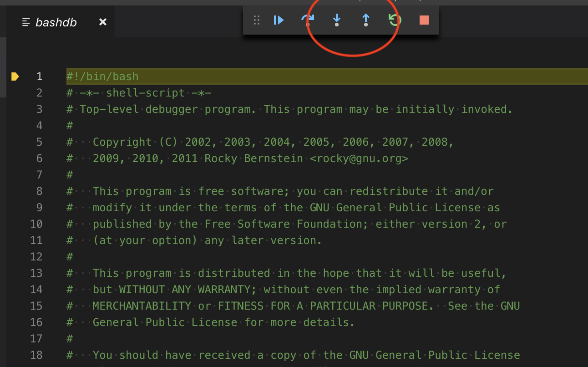Click 'This program is distributed' line
The width and height of the screenshot is (588, 367).
[x=286, y=273]
